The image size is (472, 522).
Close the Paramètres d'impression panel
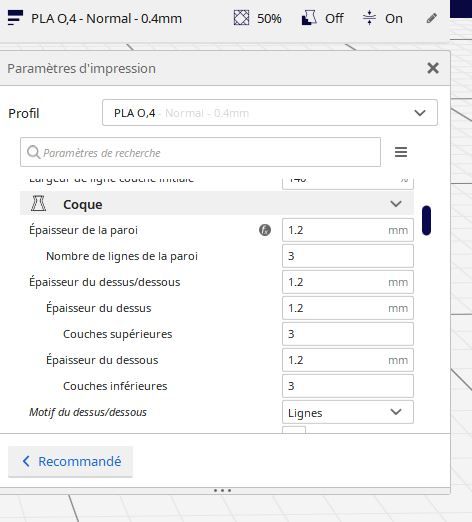pyautogui.click(x=433, y=68)
